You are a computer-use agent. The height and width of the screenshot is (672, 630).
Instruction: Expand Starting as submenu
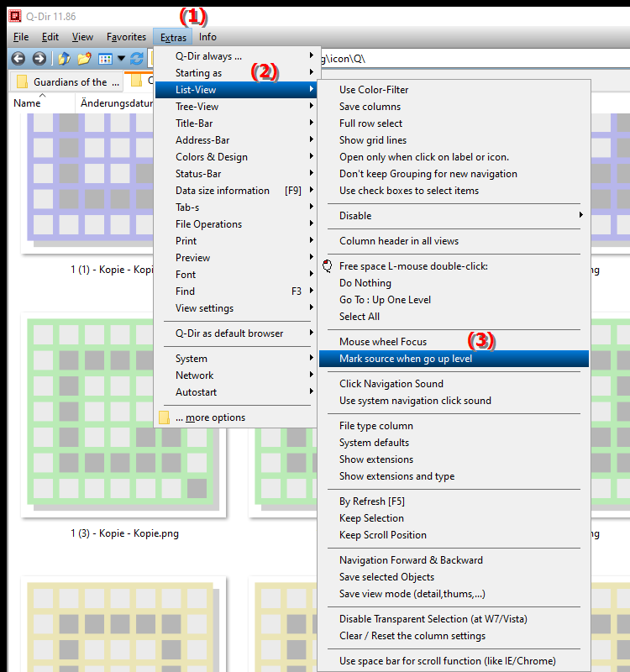pos(237,73)
